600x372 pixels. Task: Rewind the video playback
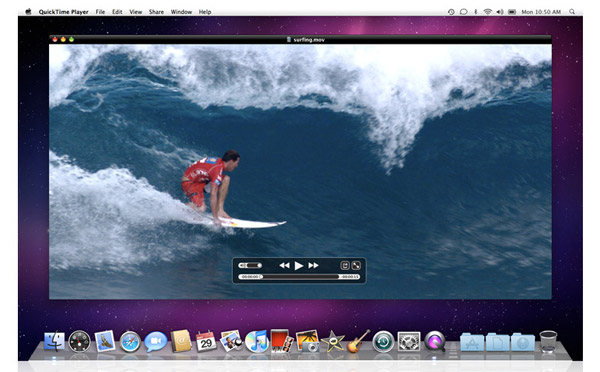[284, 265]
